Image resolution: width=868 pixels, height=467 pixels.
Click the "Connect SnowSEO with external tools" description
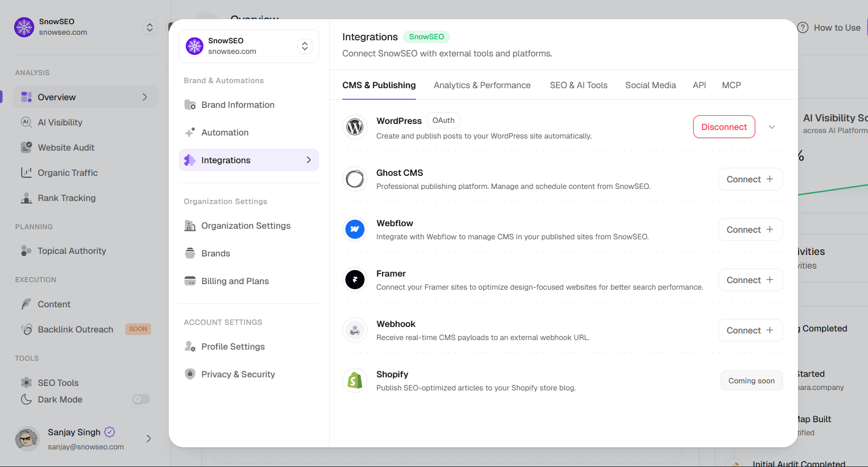pyautogui.click(x=447, y=53)
